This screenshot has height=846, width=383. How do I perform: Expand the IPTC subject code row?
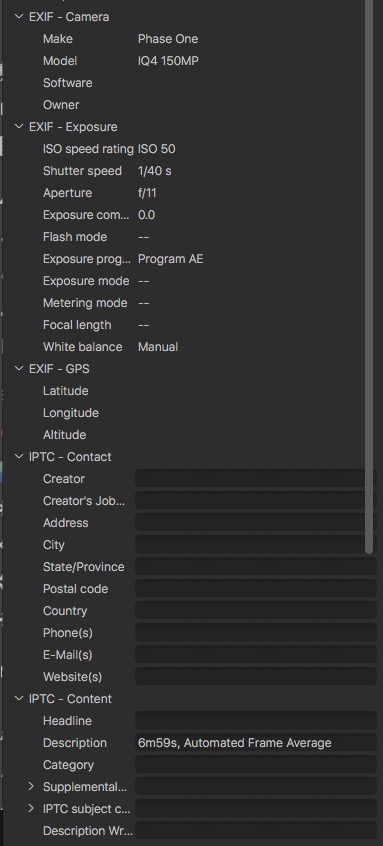(32, 809)
